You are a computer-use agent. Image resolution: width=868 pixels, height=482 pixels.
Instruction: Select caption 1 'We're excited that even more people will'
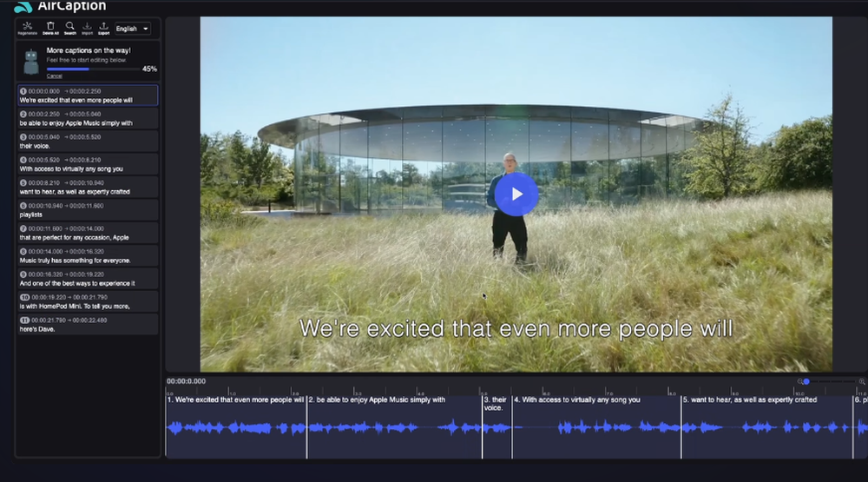coord(88,96)
